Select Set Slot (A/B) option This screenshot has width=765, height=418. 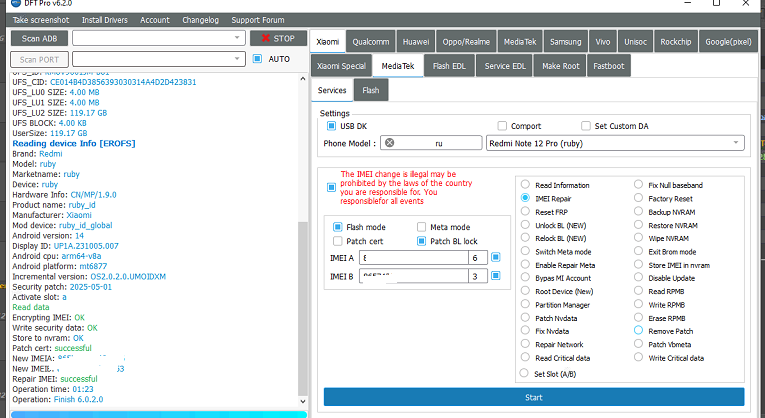[x=524, y=373]
